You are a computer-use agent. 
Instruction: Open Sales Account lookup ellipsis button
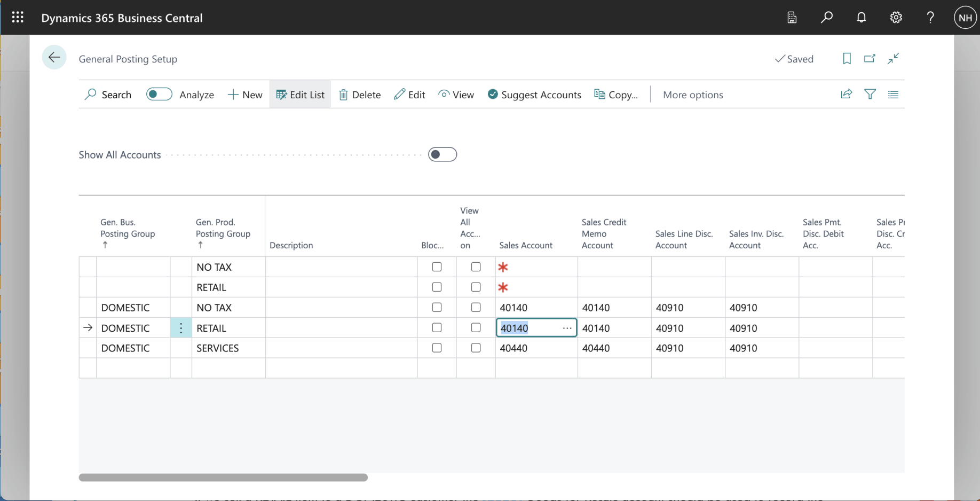pyautogui.click(x=567, y=328)
